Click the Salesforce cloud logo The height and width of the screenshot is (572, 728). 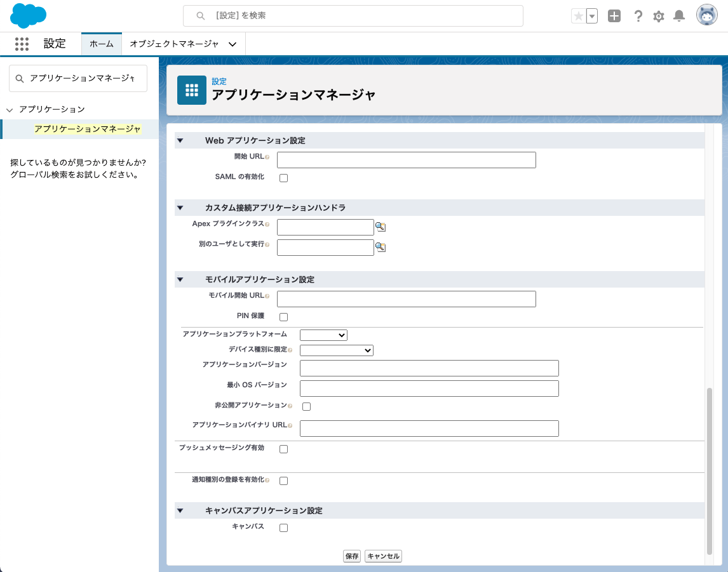(x=29, y=16)
